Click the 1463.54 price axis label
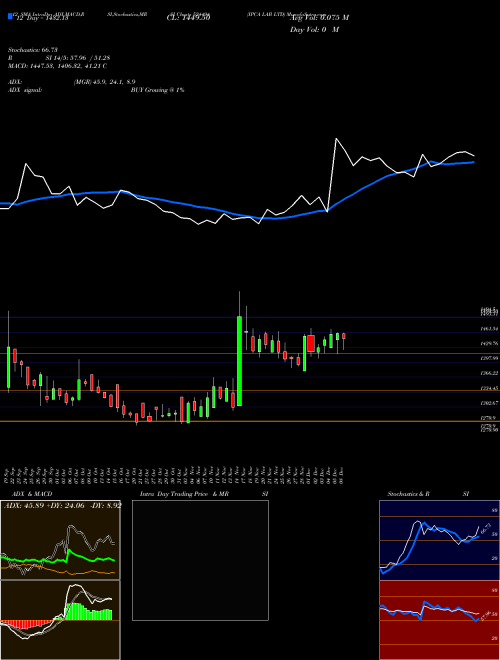 click(x=489, y=328)
